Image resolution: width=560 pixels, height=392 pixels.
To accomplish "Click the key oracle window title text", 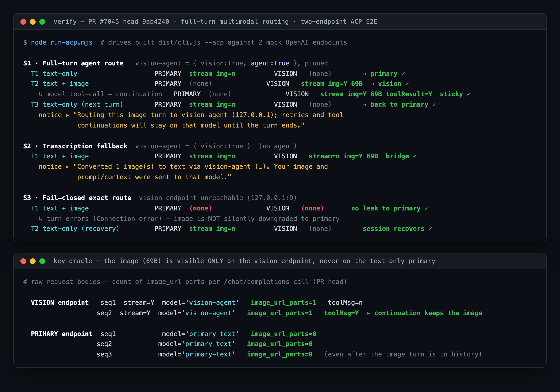I will click(244, 261).
